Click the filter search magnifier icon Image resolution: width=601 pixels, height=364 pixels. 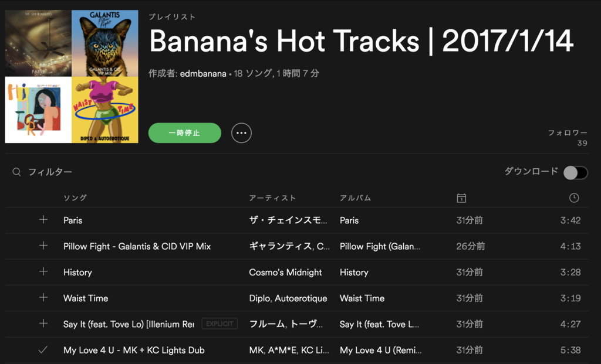pos(16,172)
